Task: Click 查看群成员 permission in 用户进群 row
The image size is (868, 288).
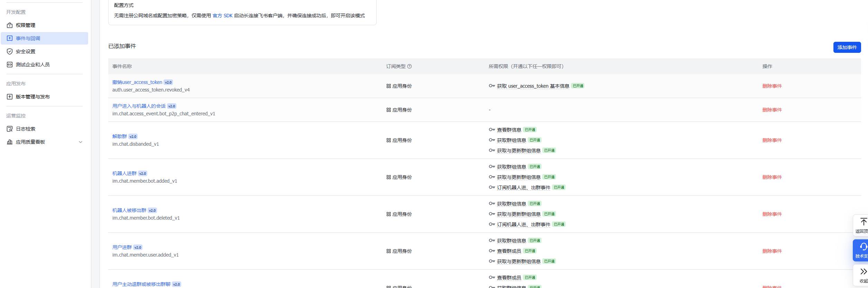Action: [509, 251]
